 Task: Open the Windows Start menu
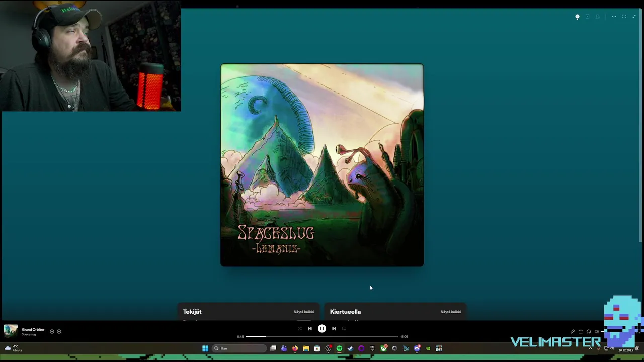click(x=205, y=348)
